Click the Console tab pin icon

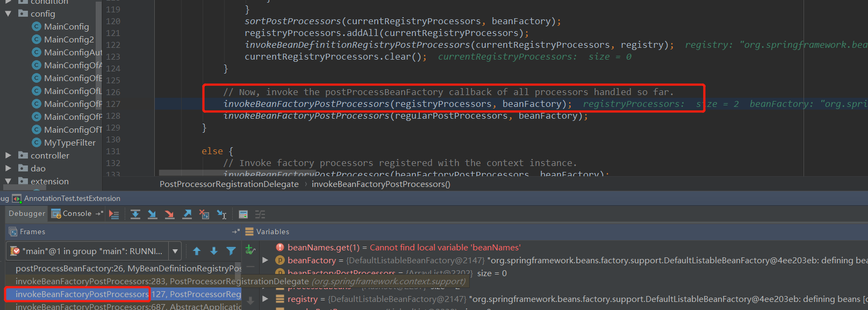click(99, 213)
